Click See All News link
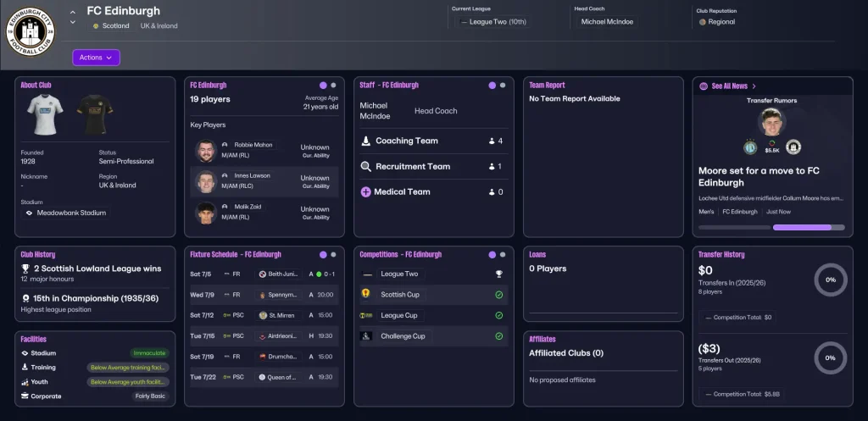 [x=734, y=86]
